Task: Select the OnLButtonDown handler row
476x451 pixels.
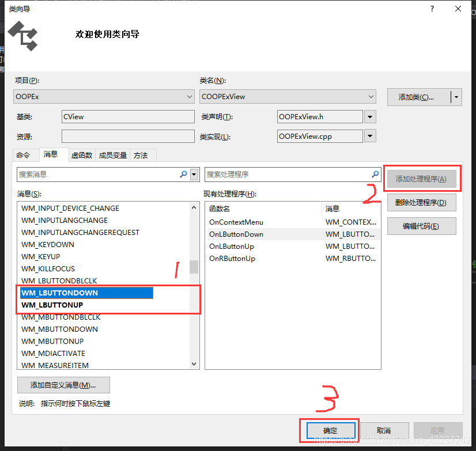Action: [293, 234]
